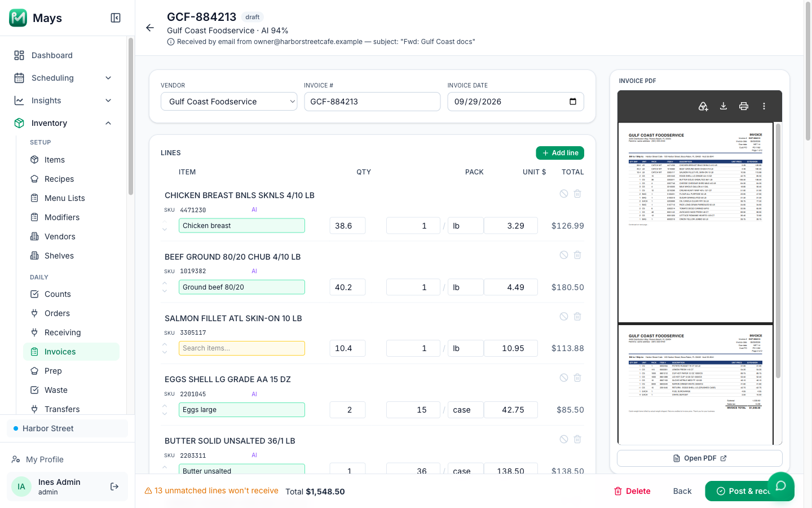
Task: Click the PDF viewer vertical scrollbar
Action: coord(779,251)
